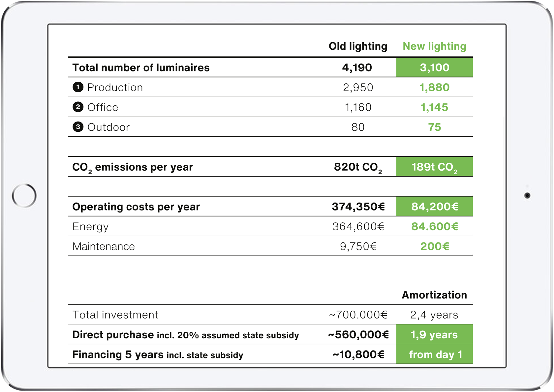Image resolution: width=554 pixels, height=392 pixels.
Task: Click the Maintenance row label
Action: (104, 246)
